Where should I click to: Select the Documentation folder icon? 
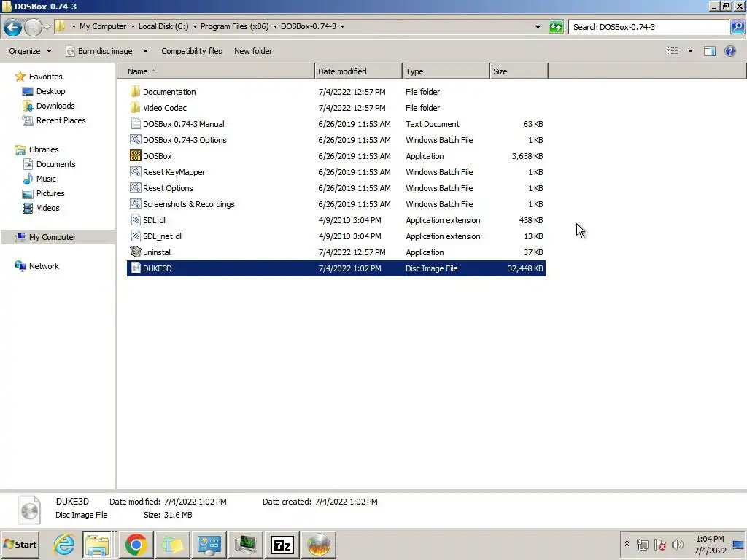tap(135, 91)
